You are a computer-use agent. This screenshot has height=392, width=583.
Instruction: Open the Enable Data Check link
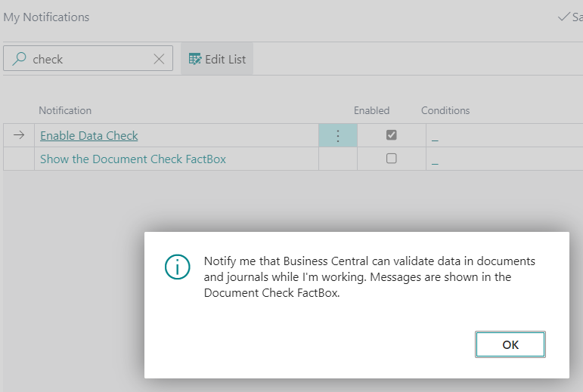point(89,136)
